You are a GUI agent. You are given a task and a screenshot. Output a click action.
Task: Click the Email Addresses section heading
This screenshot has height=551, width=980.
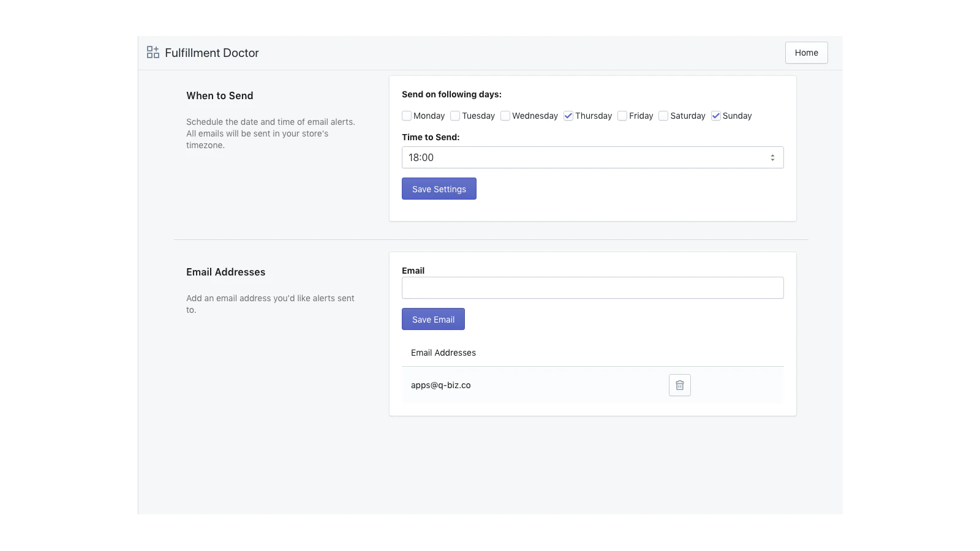[x=226, y=272]
